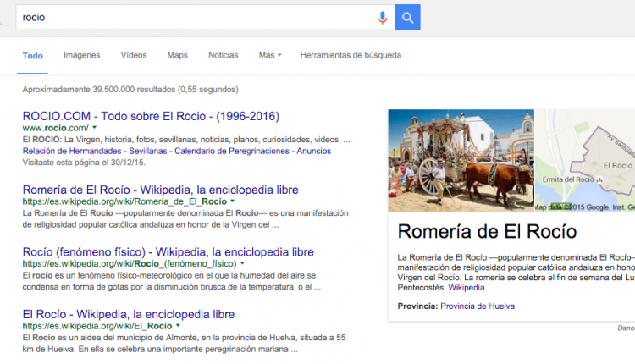Expand the Más dropdown menu
635x364 pixels.
(x=270, y=55)
